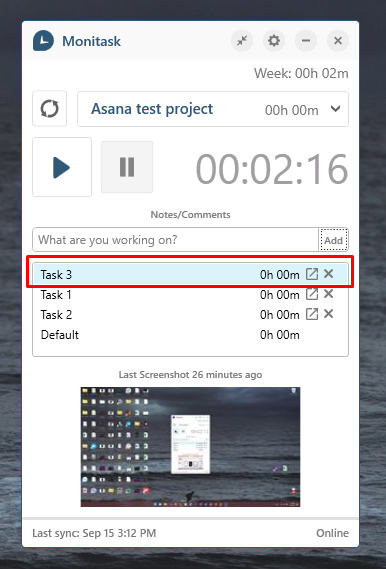386x569 pixels.
Task: Delete Task 2 using its X icon
Action: (x=329, y=314)
